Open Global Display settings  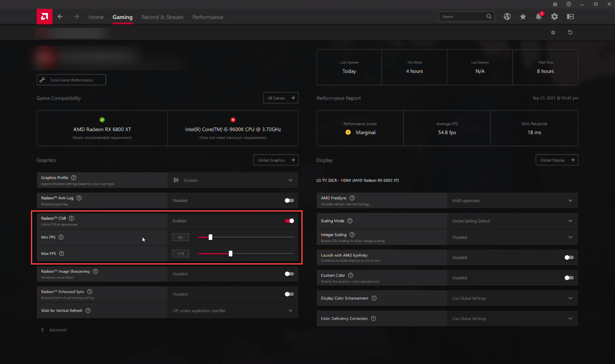pos(557,160)
